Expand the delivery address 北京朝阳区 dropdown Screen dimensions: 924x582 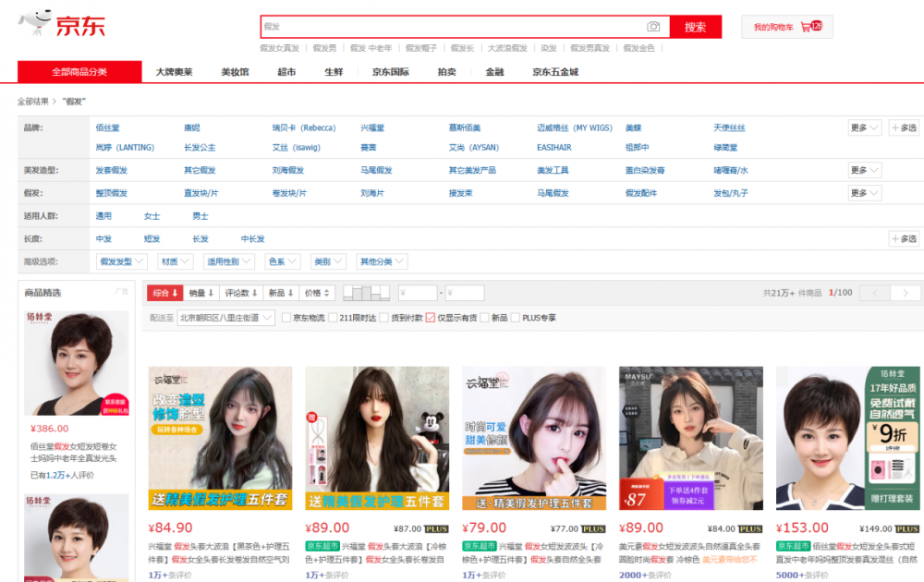point(225,318)
